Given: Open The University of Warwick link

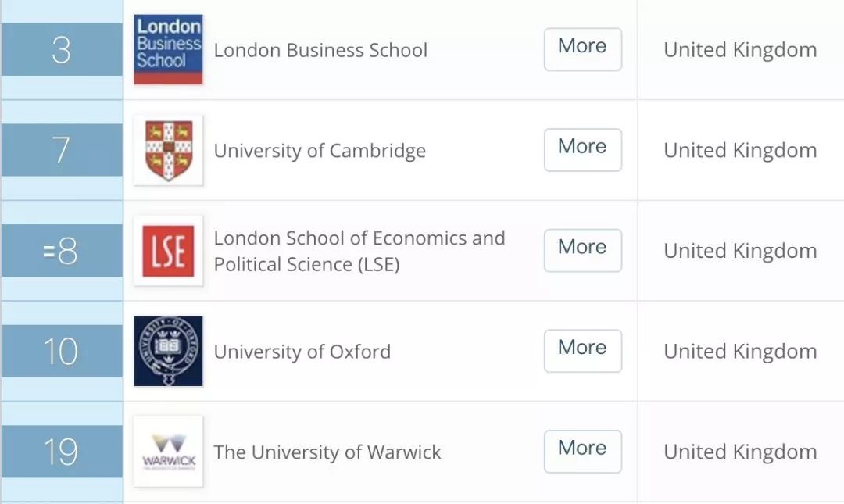Looking at the screenshot, I should (x=327, y=452).
